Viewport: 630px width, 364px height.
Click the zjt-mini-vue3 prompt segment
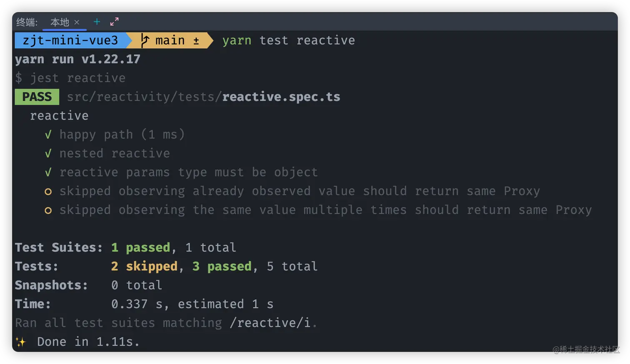click(x=70, y=40)
